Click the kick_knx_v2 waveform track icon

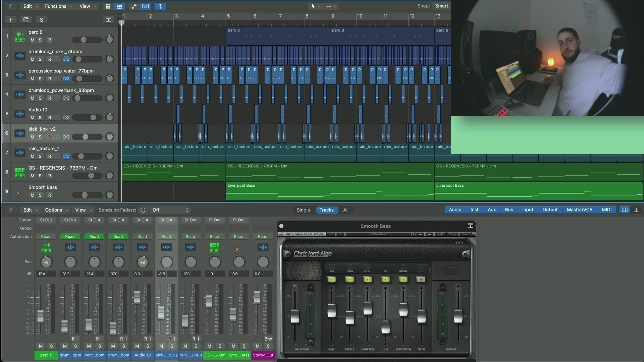pos(20,133)
